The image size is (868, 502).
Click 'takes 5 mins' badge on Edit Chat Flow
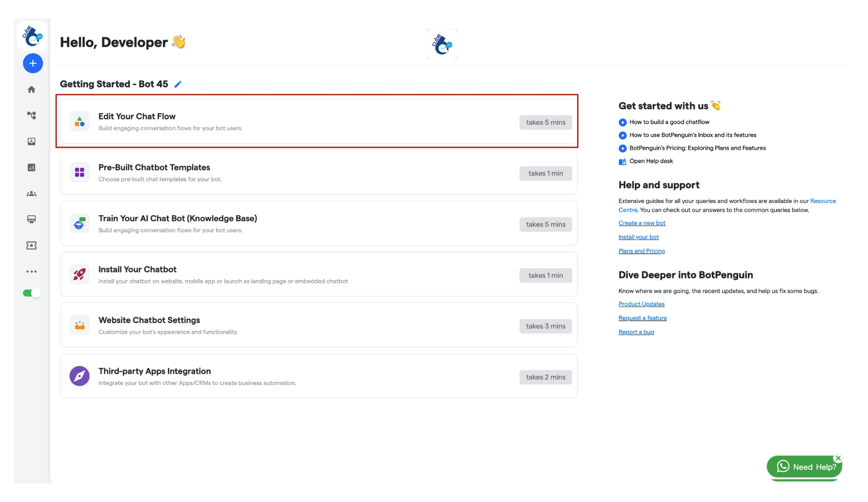coord(546,122)
